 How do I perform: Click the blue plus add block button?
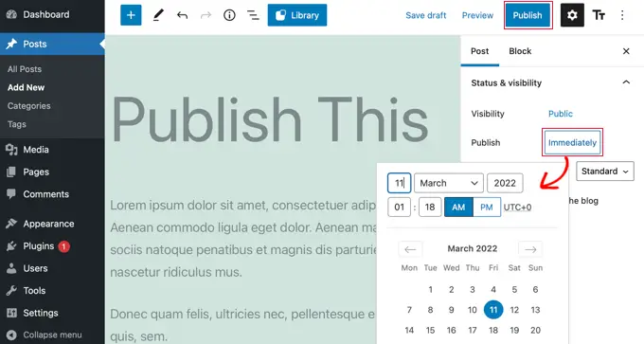pos(131,15)
